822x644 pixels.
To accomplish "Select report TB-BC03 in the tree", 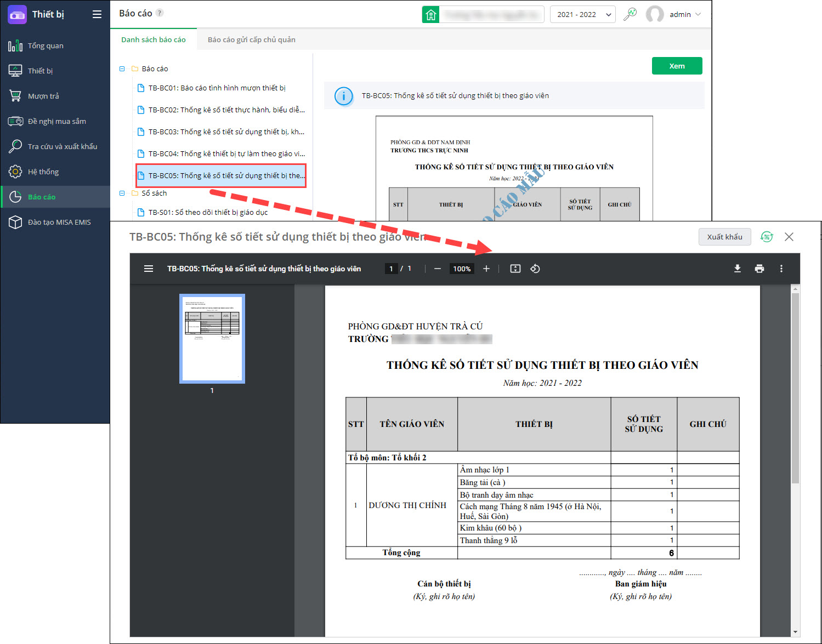I will pyautogui.click(x=221, y=132).
